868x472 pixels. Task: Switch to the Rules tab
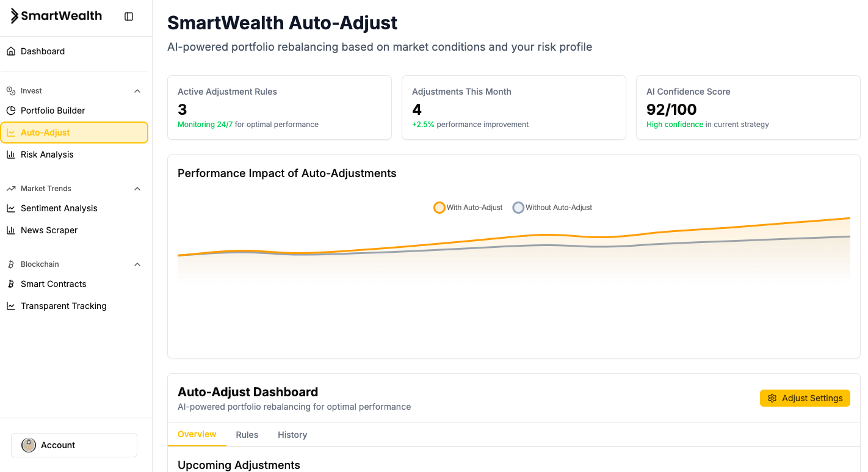(x=247, y=435)
